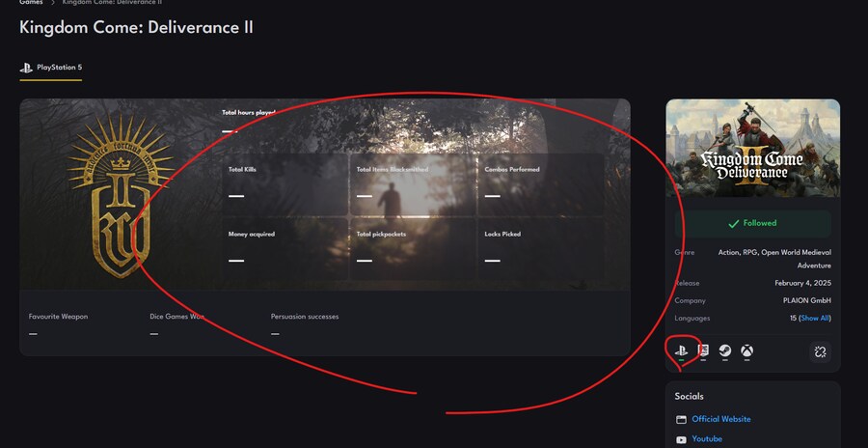Select the Epic Games platform icon
The height and width of the screenshot is (448, 868).
click(x=703, y=350)
